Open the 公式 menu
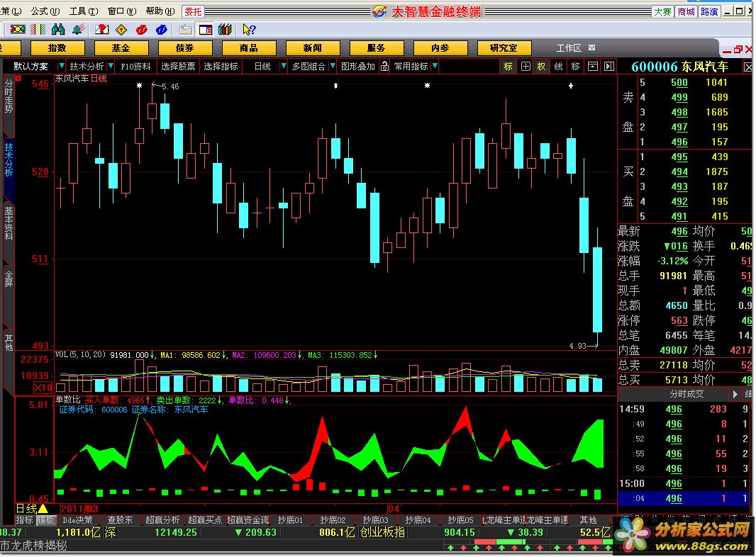The image size is (756, 557). point(45,11)
